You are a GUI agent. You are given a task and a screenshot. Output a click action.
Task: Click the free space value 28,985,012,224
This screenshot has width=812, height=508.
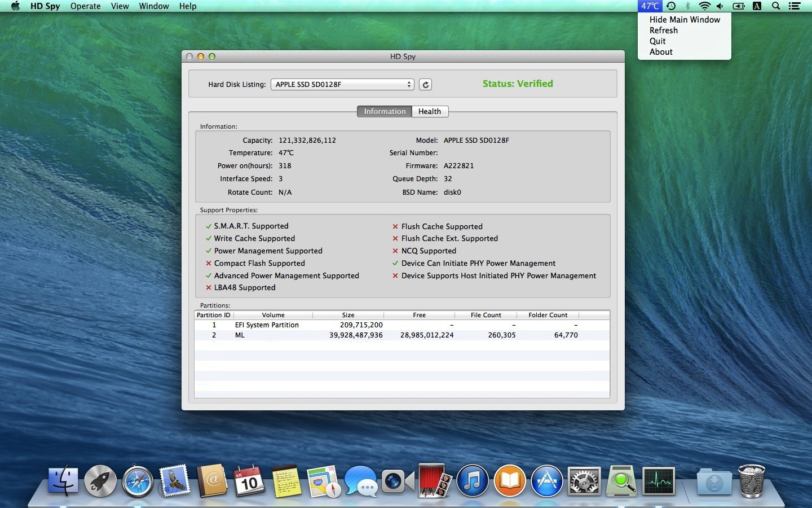[427, 335]
